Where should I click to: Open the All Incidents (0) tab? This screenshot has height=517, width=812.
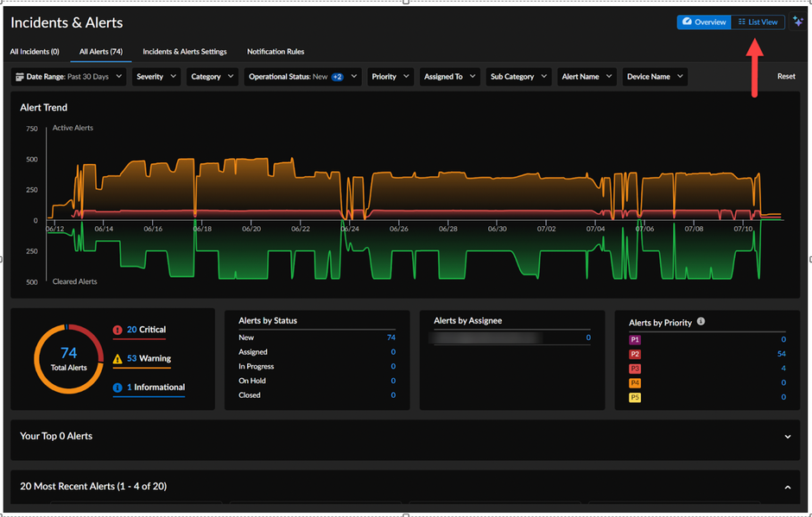tap(35, 51)
